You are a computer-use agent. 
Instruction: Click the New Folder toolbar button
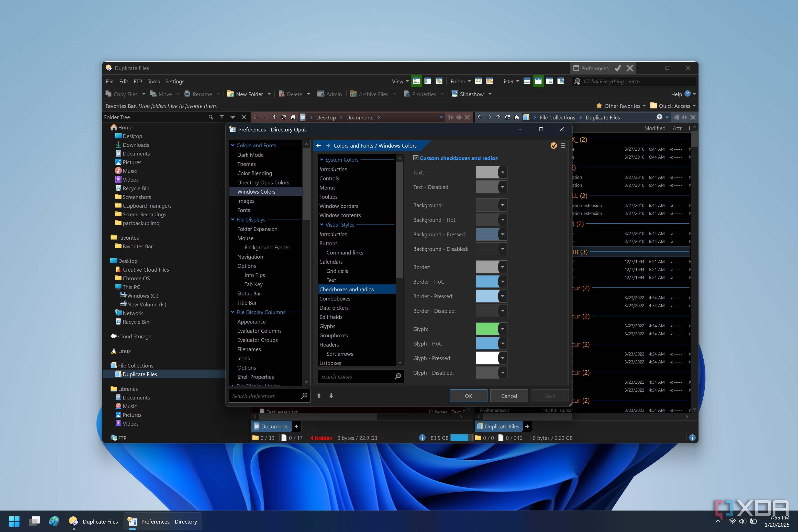[245, 94]
